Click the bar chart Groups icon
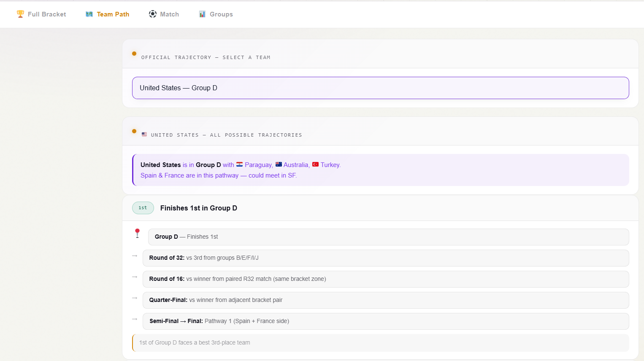 pyautogui.click(x=203, y=14)
